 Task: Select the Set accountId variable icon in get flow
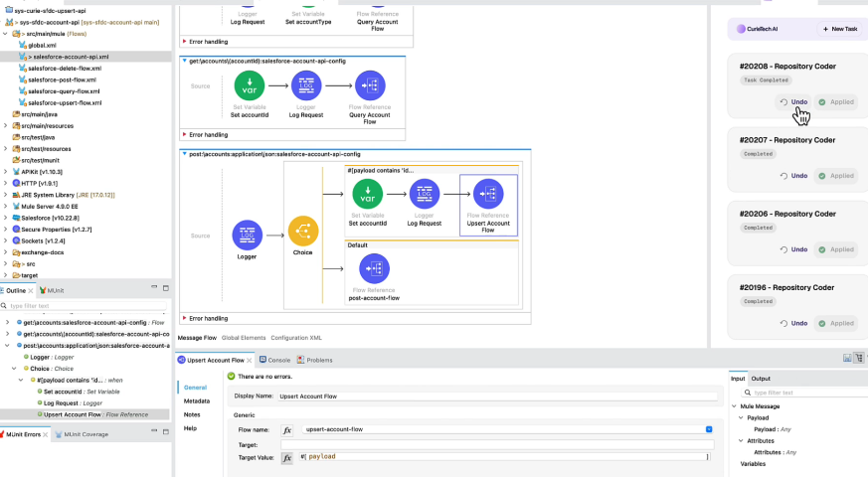click(x=250, y=85)
